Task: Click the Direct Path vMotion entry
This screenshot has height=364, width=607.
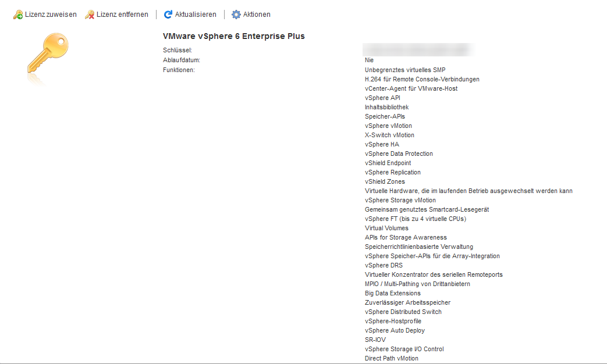Action: (x=391, y=358)
